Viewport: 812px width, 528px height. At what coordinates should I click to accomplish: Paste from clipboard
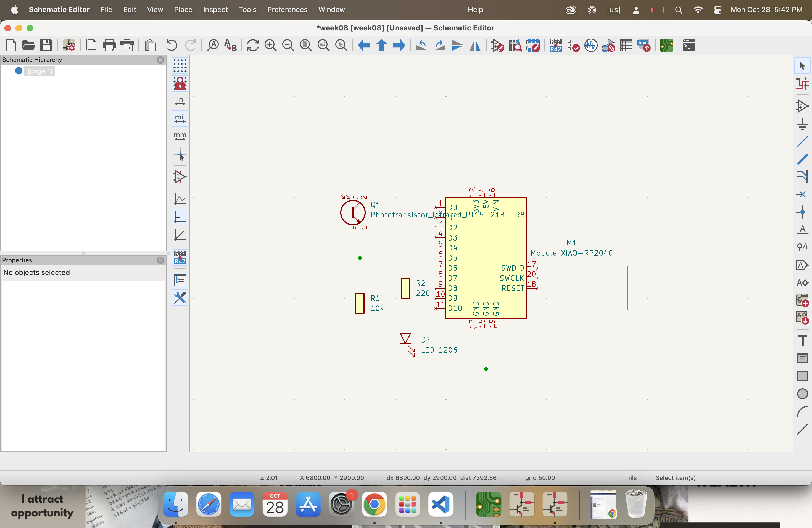[x=150, y=45]
